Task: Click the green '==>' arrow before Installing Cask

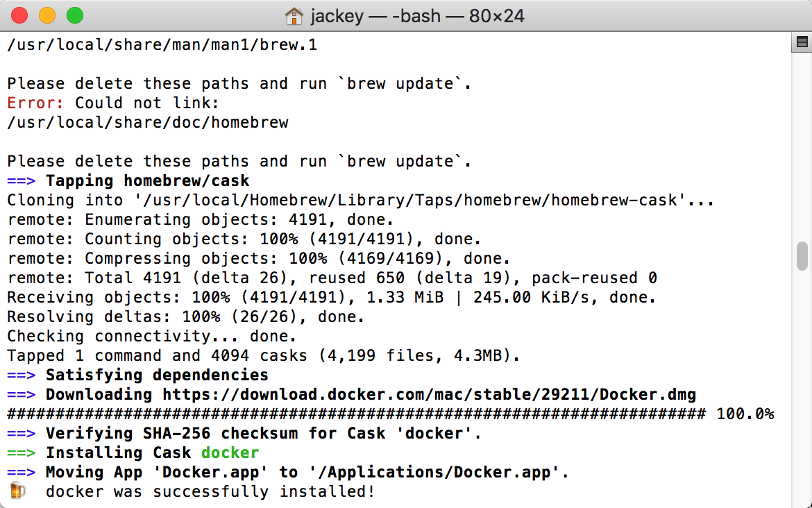Action: click(x=22, y=452)
